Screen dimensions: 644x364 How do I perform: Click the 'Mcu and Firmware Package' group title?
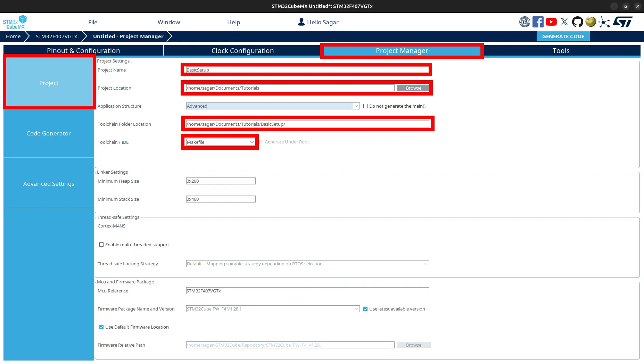(125, 282)
